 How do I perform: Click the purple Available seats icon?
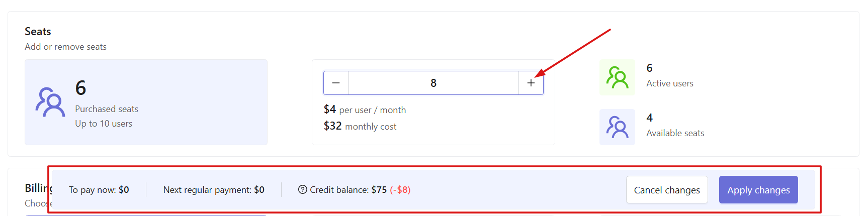pyautogui.click(x=617, y=127)
